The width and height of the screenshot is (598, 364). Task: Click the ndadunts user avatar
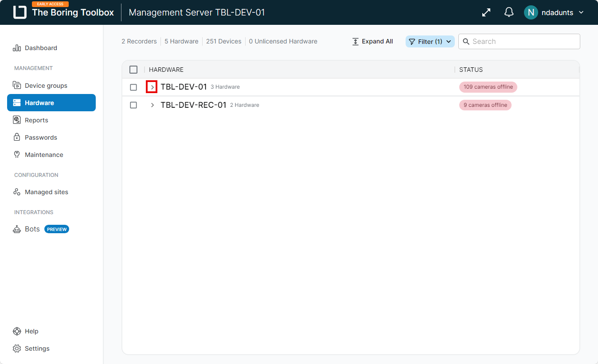[x=531, y=12]
